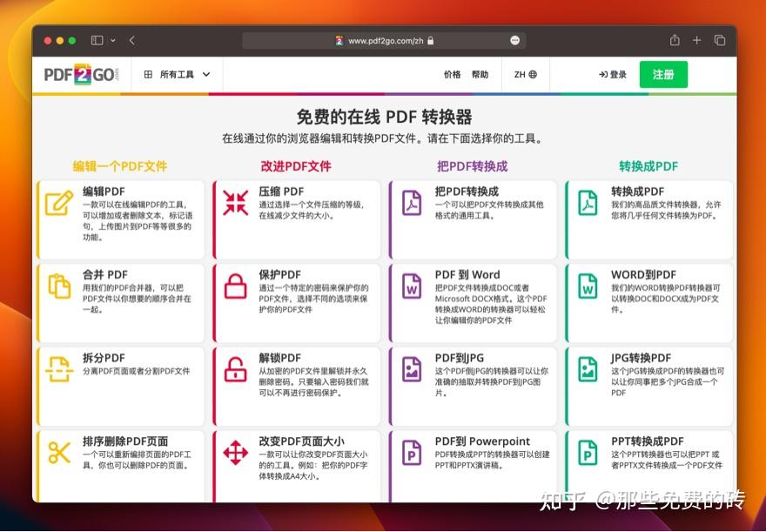Select the 编辑PDF pencil tool icon
The width and height of the screenshot is (766, 532).
59,201
